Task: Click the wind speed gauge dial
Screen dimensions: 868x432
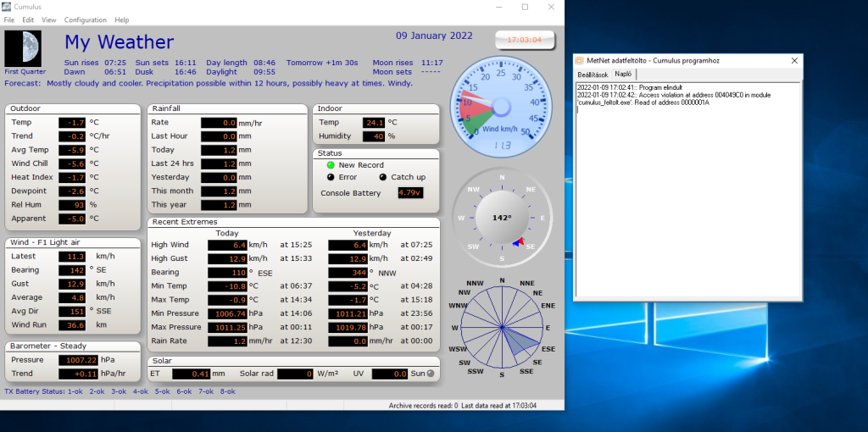Action: click(502, 106)
